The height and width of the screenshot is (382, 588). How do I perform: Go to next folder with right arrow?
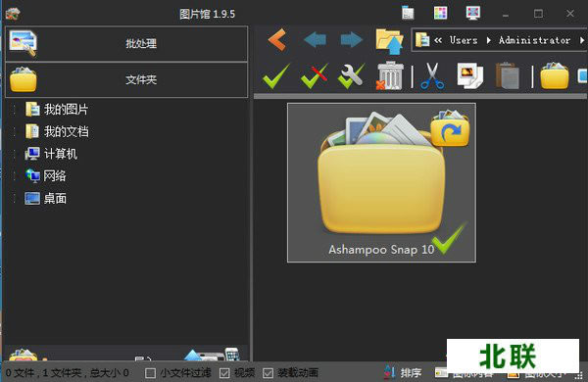[x=352, y=40]
